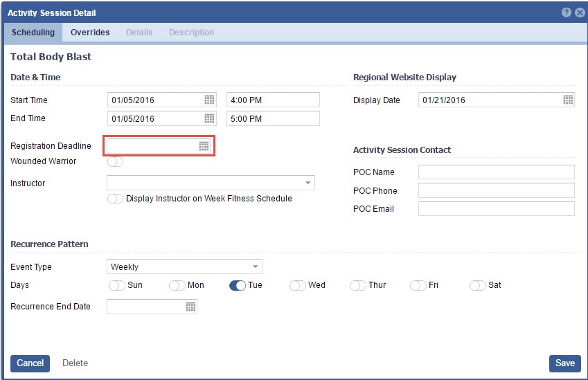Enable the Fri recurrence day toggle
Viewport: 588px width, 380px height.
pyautogui.click(x=418, y=285)
